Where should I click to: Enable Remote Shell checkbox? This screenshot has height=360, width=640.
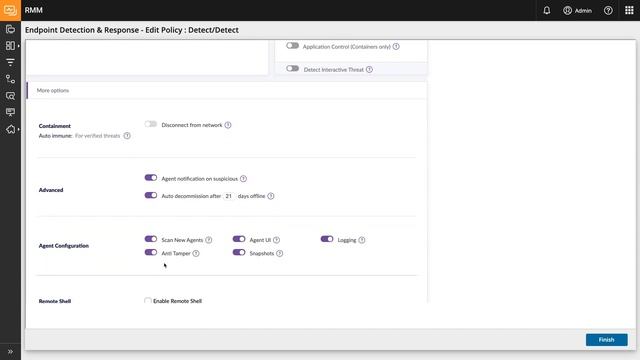pos(148,301)
